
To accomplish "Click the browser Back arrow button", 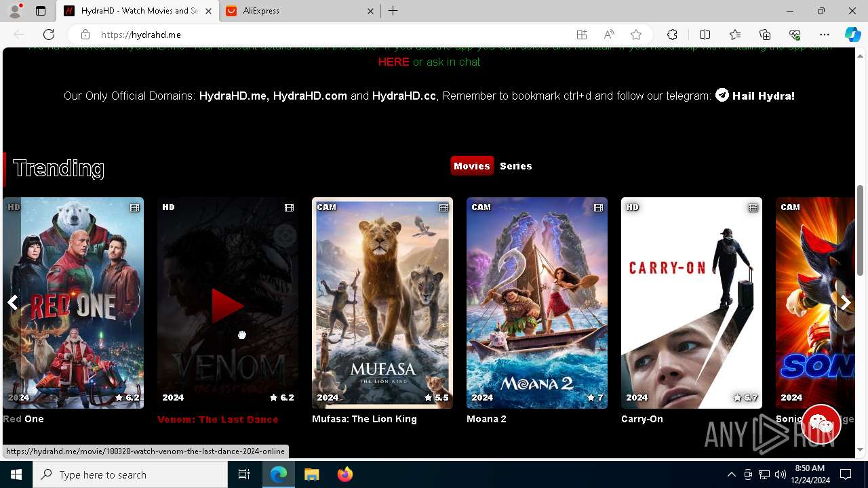I will tap(19, 35).
